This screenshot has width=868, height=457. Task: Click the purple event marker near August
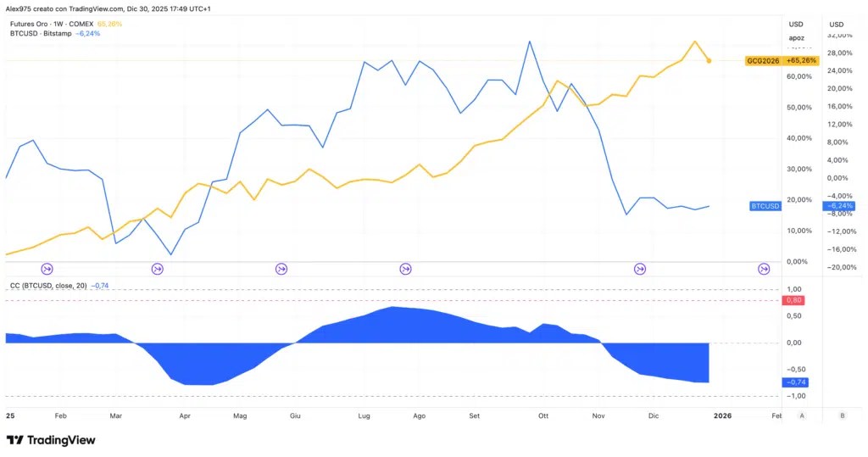(405, 270)
